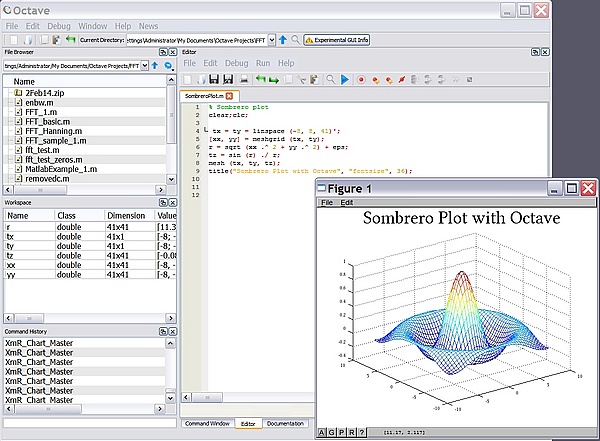Open the Current Directory path combo box
Viewport: 600px width, 441px height.
pos(271,40)
